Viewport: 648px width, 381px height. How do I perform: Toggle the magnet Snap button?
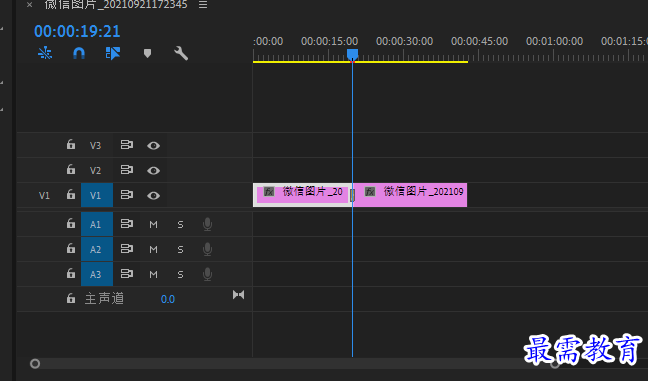pyautogui.click(x=79, y=53)
